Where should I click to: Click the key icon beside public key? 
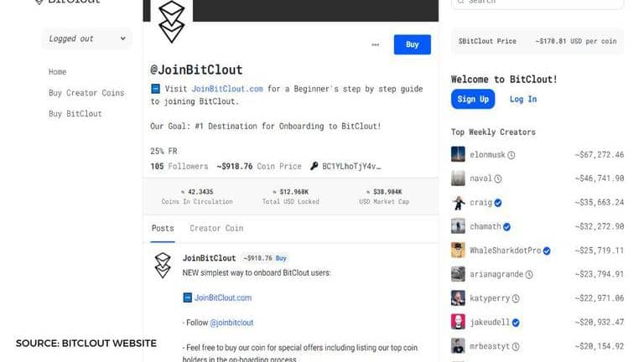314,166
